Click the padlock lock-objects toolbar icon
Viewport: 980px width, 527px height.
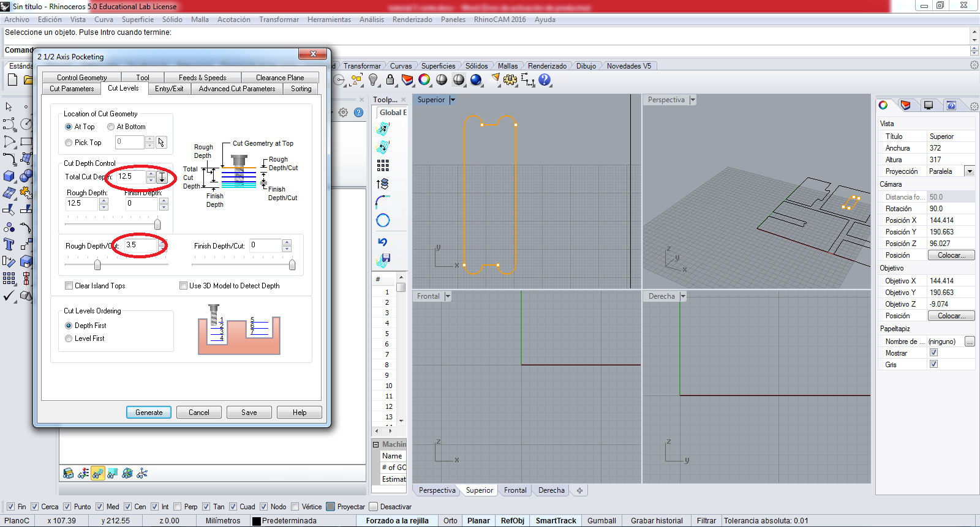click(x=390, y=80)
